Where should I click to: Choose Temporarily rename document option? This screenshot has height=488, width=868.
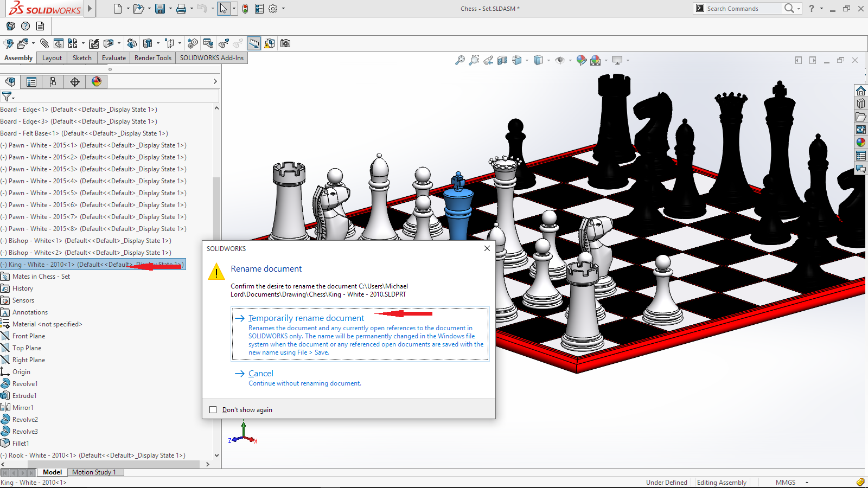point(307,318)
